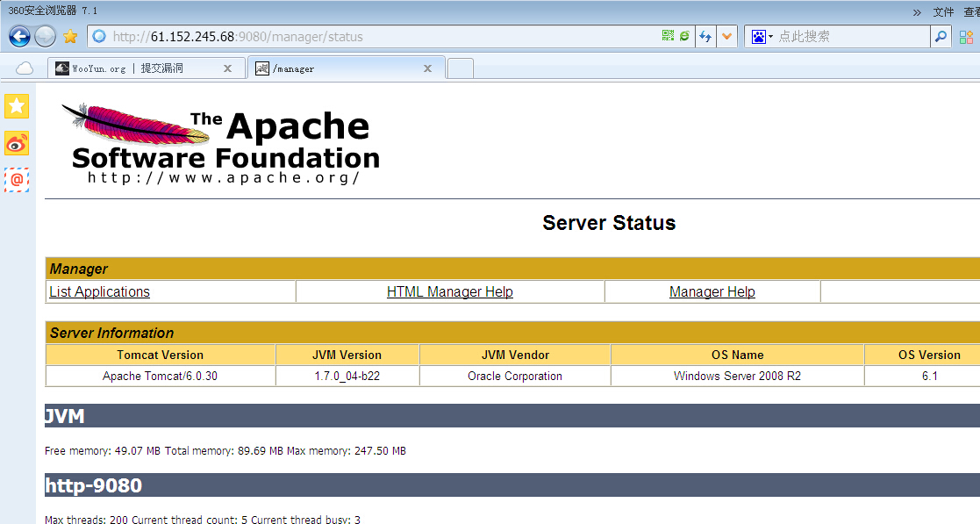Image resolution: width=980 pixels, height=524 pixels.
Task: Click the http-9080 section heading
Action: click(511, 485)
